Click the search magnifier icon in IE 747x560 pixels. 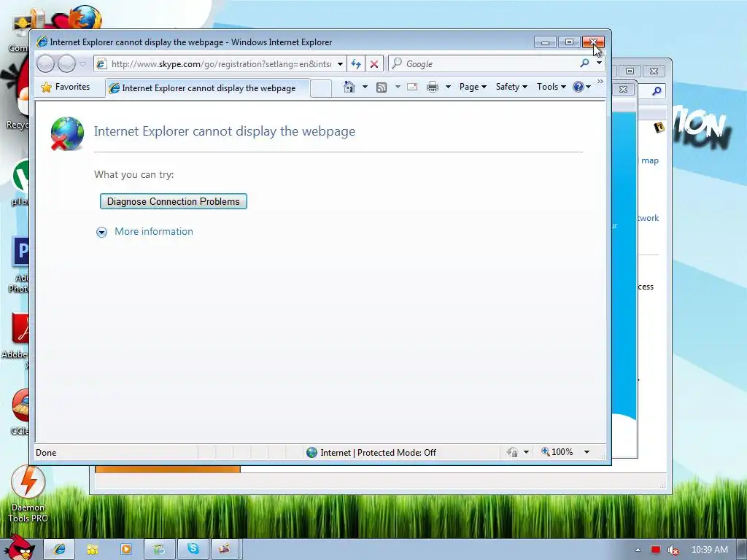click(584, 63)
